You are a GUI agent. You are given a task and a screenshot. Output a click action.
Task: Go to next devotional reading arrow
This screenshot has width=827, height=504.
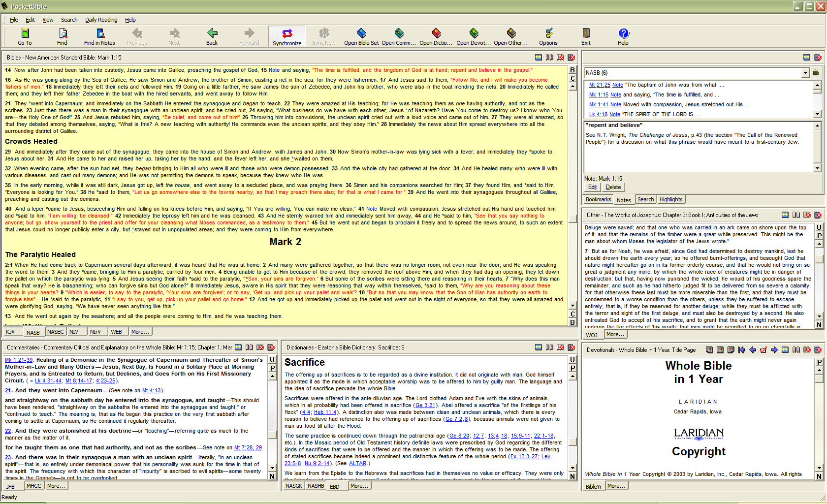pos(774,350)
